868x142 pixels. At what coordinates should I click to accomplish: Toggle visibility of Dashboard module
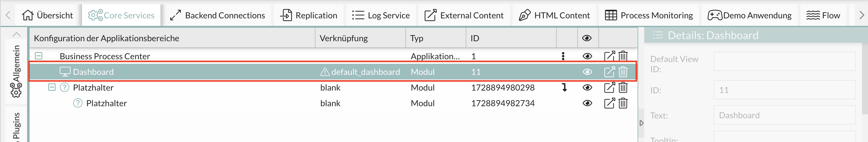(x=587, y=72)
